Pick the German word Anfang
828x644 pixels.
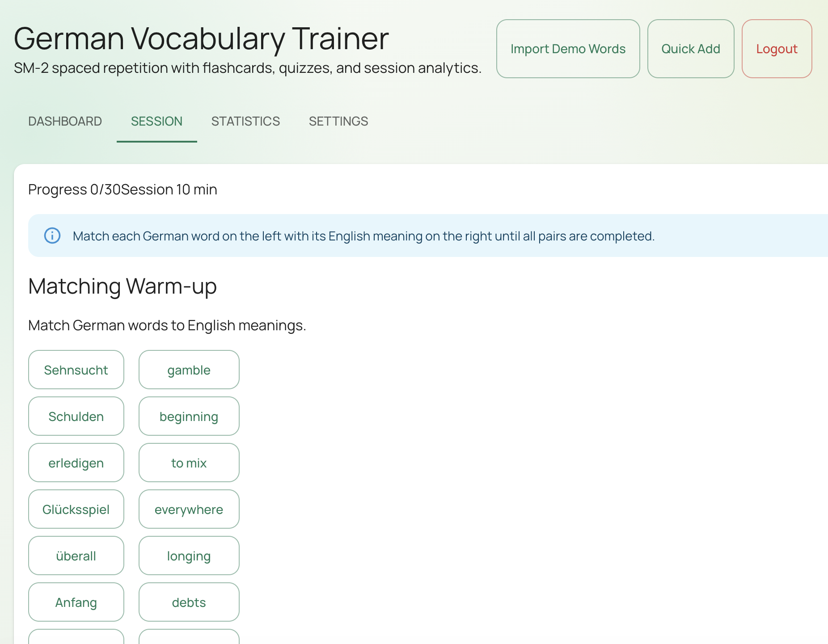pos(76,602)
